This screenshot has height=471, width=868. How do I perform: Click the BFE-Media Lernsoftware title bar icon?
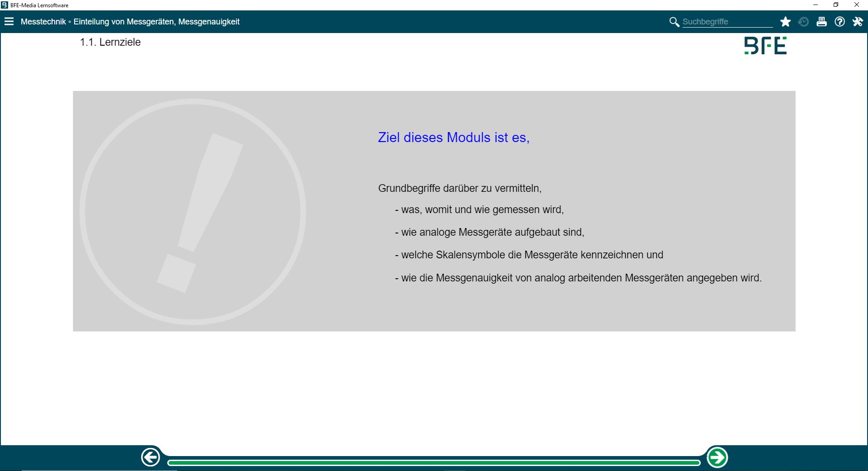[x=4, y=5]
